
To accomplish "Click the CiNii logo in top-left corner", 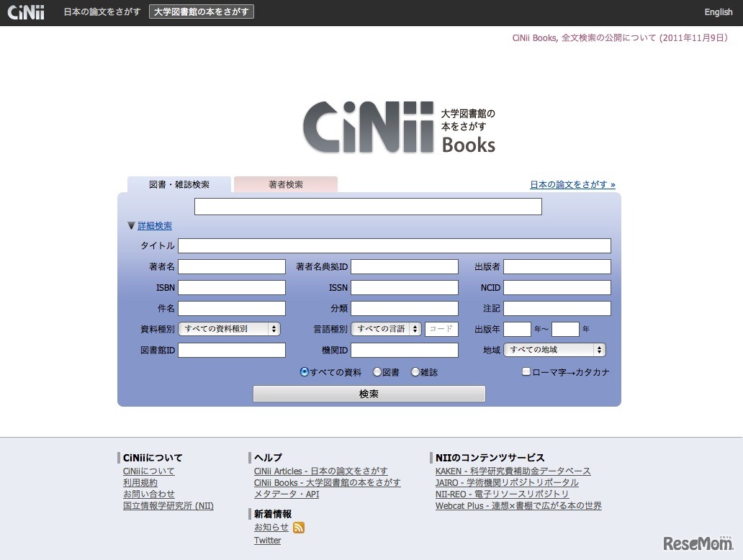I will click(x=25, y=12).
